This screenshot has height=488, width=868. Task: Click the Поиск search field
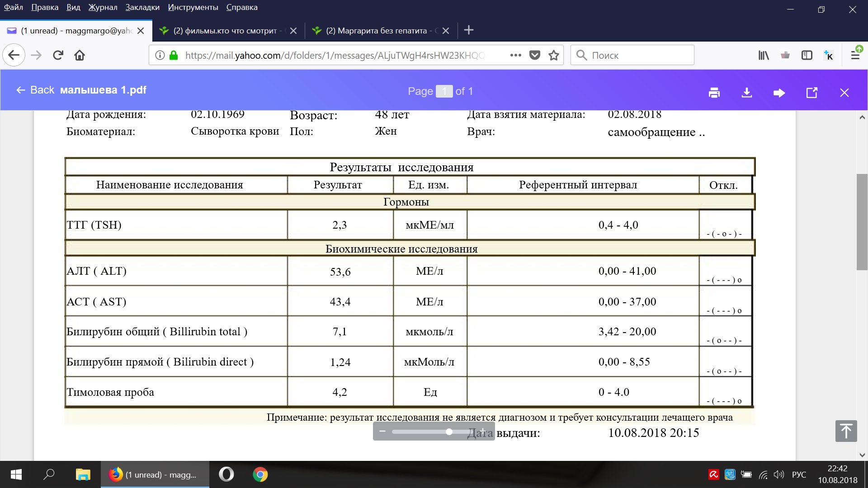tap(633, 55)
